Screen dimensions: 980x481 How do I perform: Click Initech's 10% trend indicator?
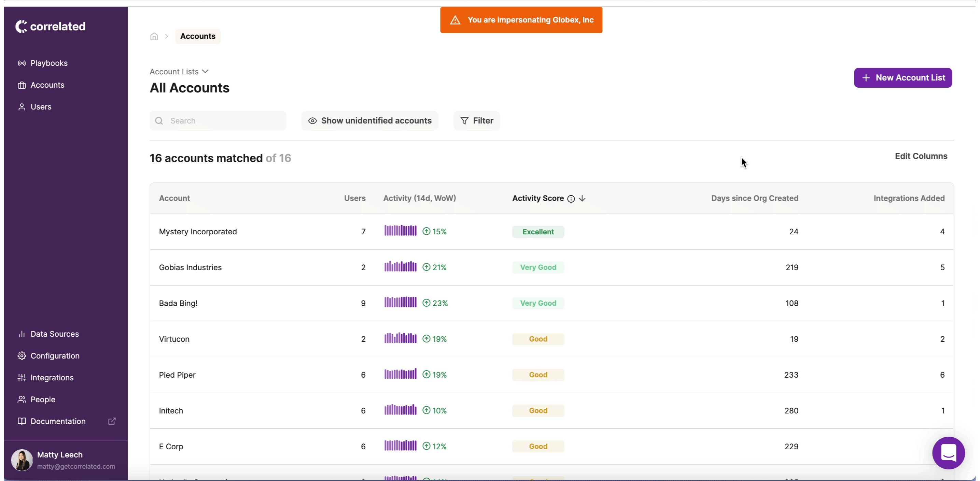pyautogui.click(x=434, y=411)
